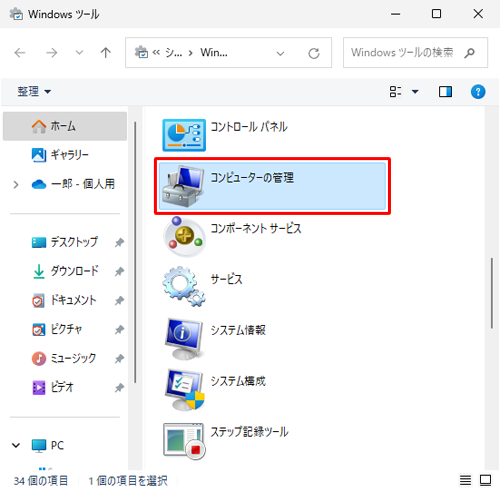Show hidden breadcrumb folders chevron
The width and height of the screenshot is (500, 492).
[x=156, y=52]
